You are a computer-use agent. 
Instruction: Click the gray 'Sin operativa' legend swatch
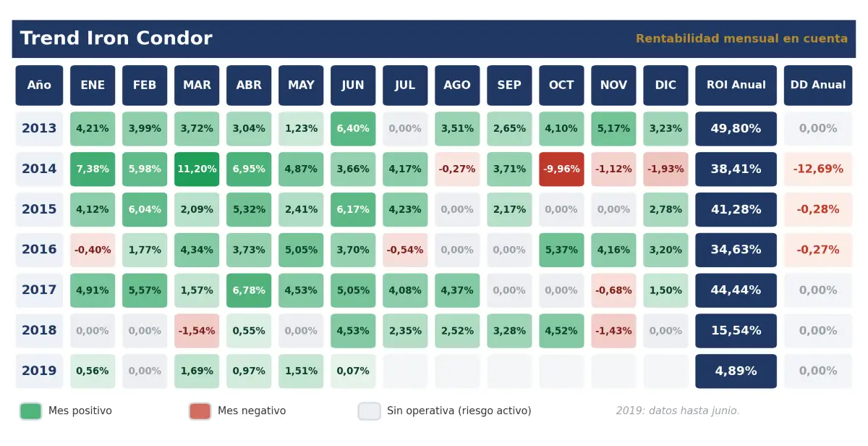pyautogui.click(x=369, y=411)
